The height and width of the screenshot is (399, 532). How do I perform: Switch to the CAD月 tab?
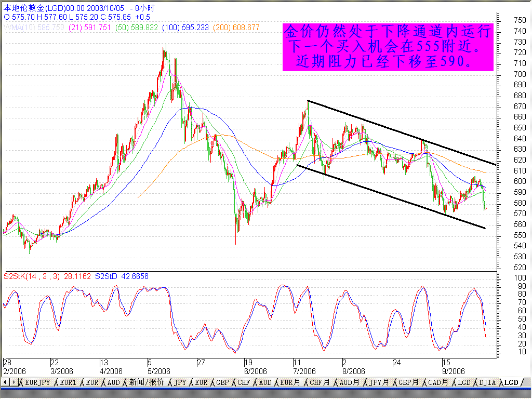[x=438, y=382]
